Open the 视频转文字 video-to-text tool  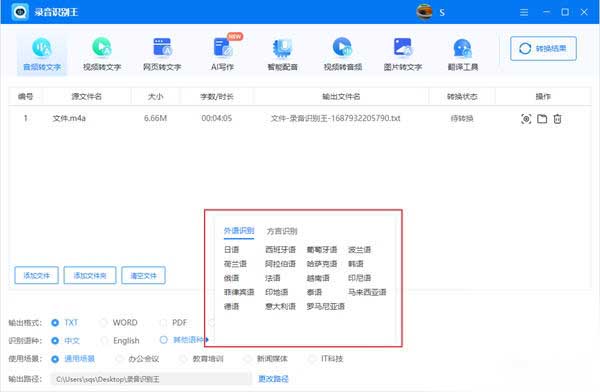(102, 54)
